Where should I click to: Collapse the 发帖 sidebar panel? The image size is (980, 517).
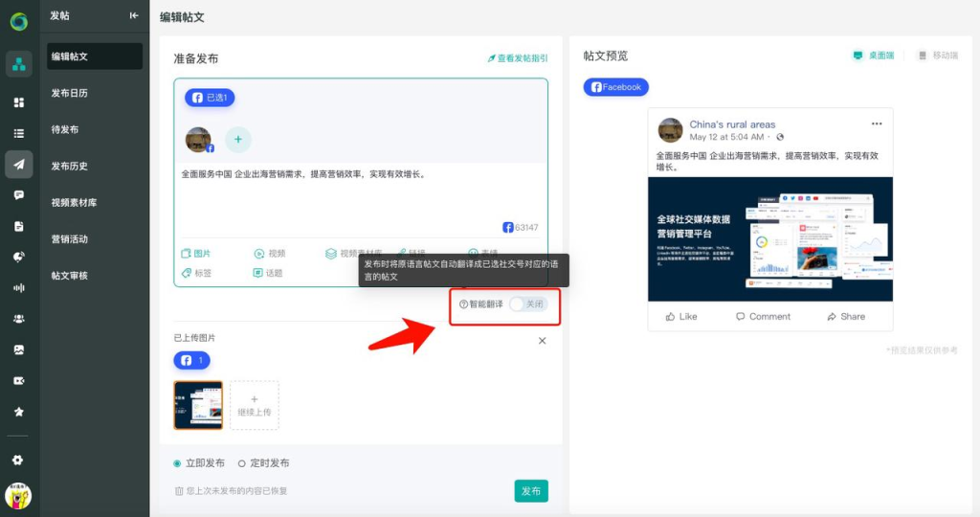tap(134, 15)
